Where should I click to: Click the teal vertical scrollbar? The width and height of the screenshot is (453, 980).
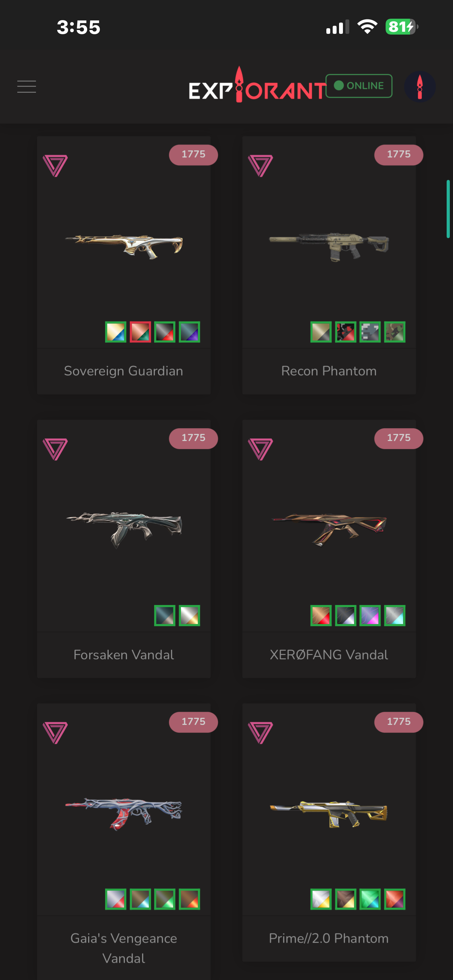[448, 209]
